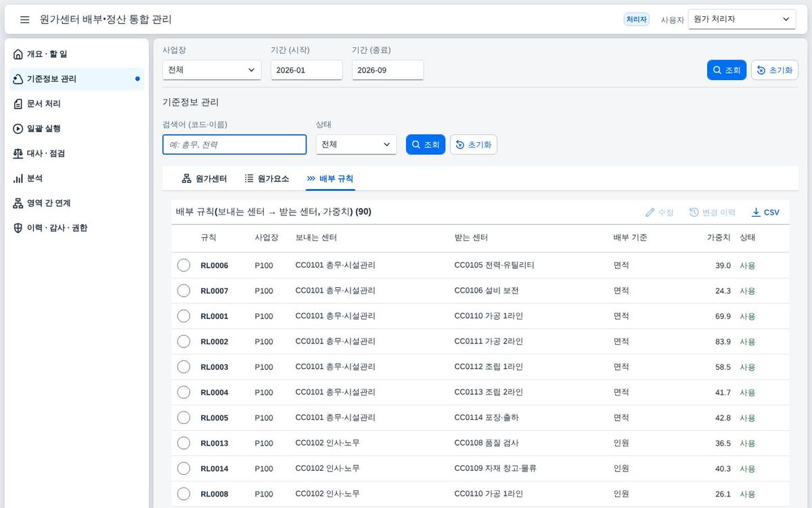Click the pencil icon in 수정
812x508 pixels.
point(650,212)
